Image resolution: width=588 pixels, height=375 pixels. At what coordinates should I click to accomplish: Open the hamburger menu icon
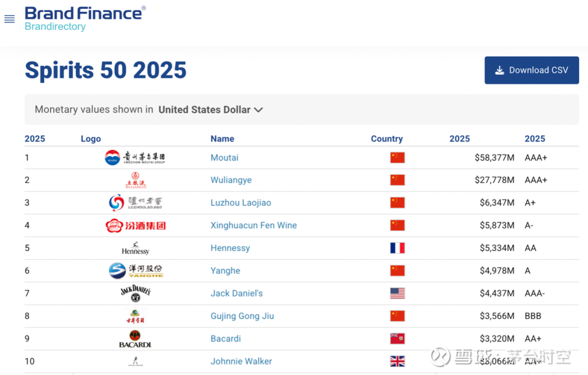click(x=9, y=19)
